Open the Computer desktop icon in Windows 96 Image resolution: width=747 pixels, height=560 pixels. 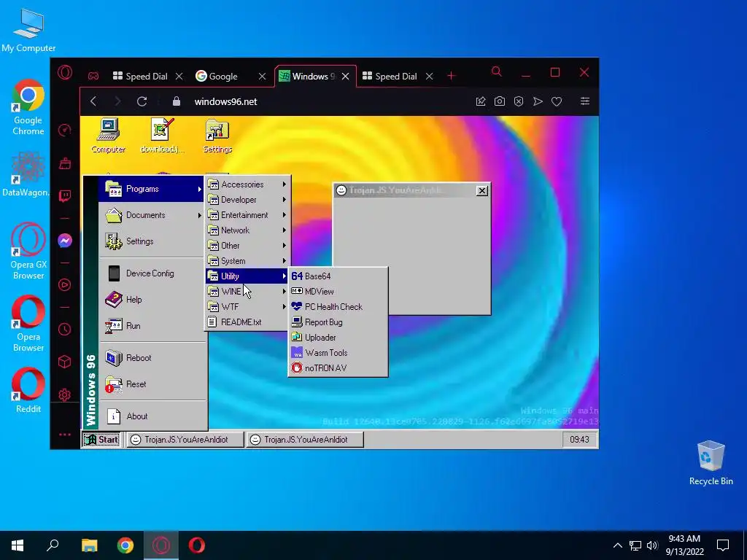pos(108,136)
